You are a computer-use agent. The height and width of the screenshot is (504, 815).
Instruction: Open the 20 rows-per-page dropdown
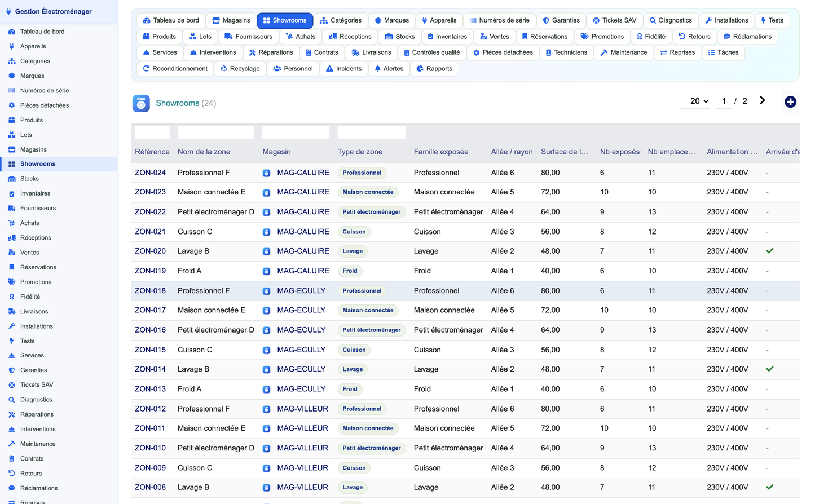(x=699, y=101)
